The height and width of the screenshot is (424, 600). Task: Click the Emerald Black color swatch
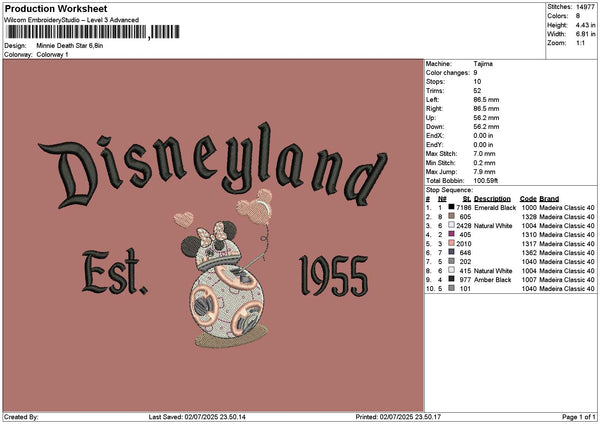click(x=452, y=207)
